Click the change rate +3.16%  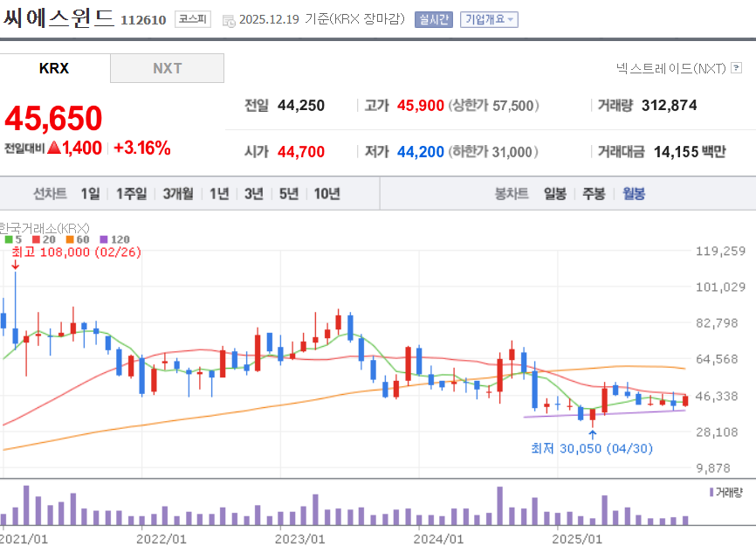141,148
